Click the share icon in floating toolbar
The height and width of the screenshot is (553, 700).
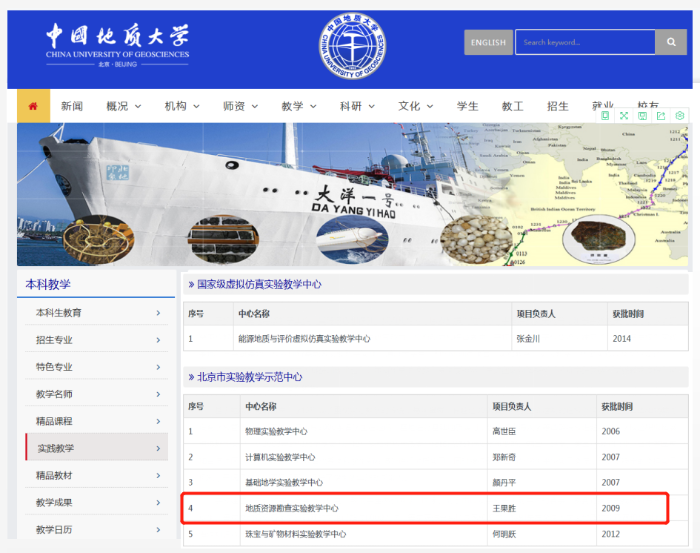(x=661, y=116)
